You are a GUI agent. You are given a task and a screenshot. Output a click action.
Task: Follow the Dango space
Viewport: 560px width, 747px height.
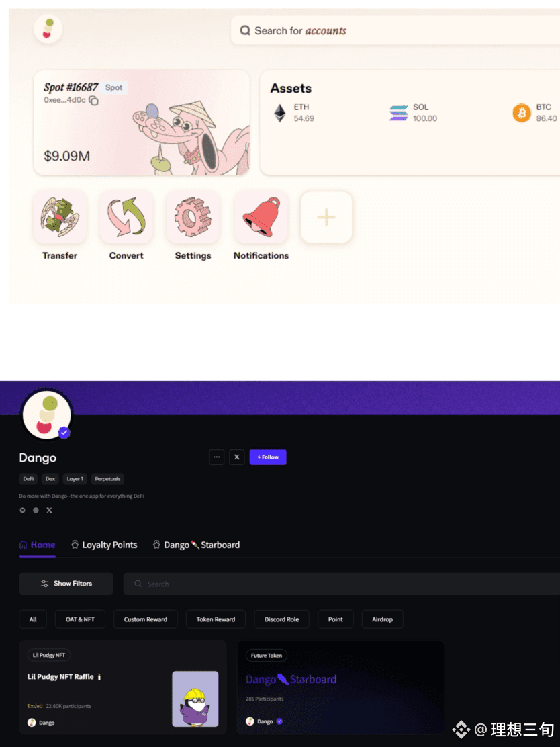268,457
